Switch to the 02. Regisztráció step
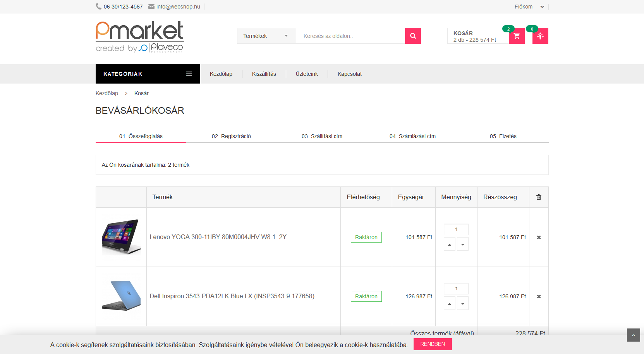This screenshot has width=644, height=354. point(231,136)
